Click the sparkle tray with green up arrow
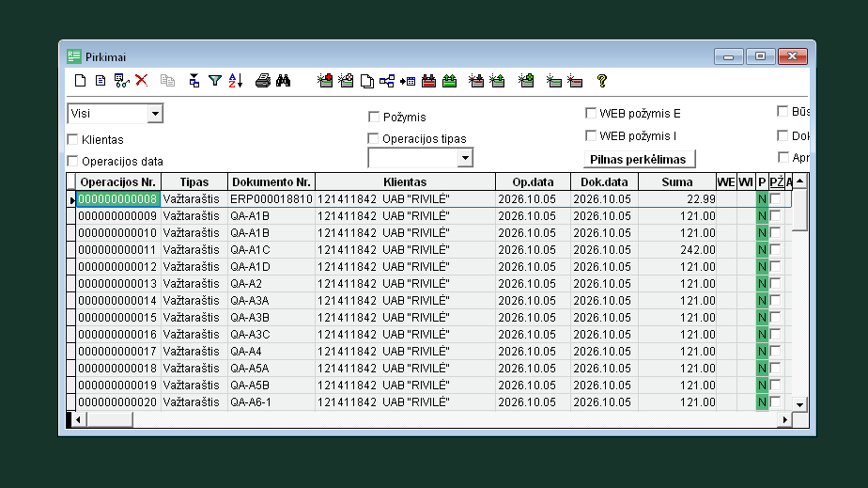This screenshot has height=488, width=868. 497,81
